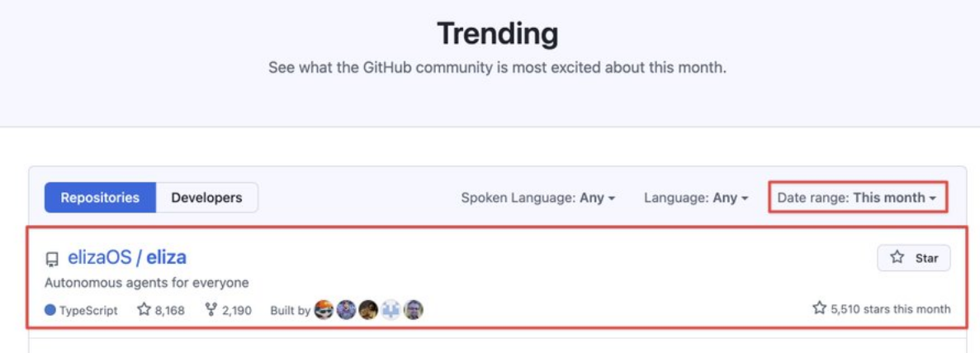Click the repository book icon beside elizaOS

53,259
